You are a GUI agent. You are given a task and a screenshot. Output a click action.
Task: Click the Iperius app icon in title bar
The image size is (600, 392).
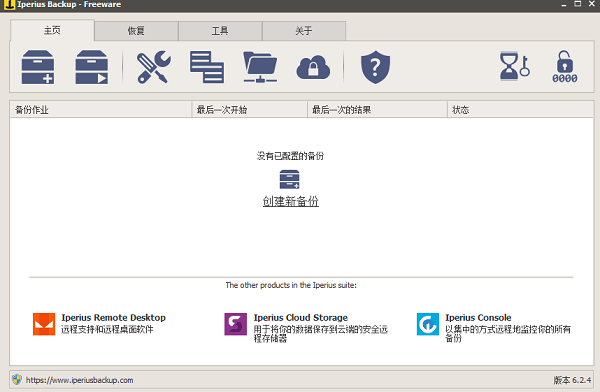click(9, 5)
